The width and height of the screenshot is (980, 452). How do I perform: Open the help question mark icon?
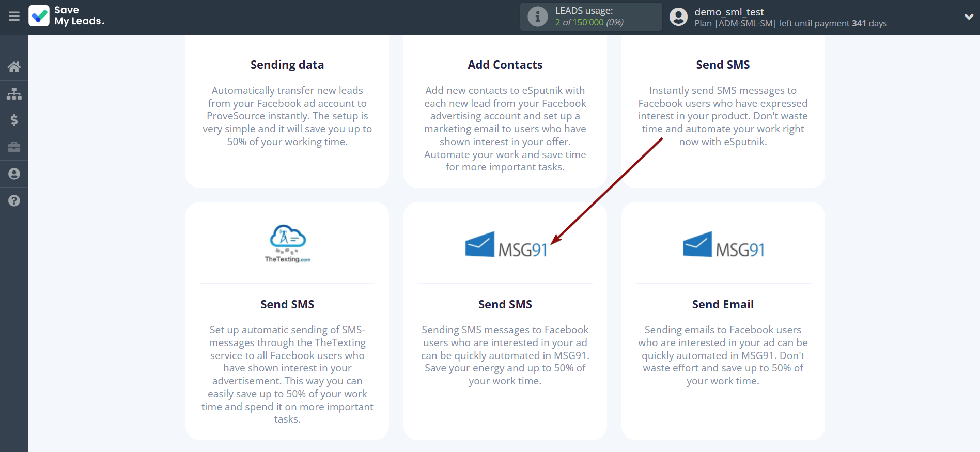[x=14, y=201]
